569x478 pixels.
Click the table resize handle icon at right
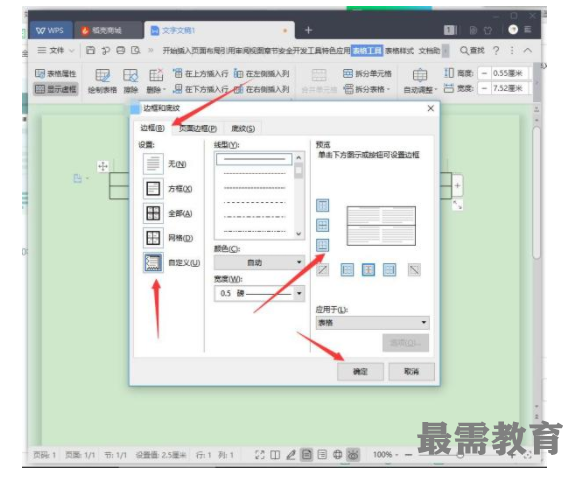[457, 205]
